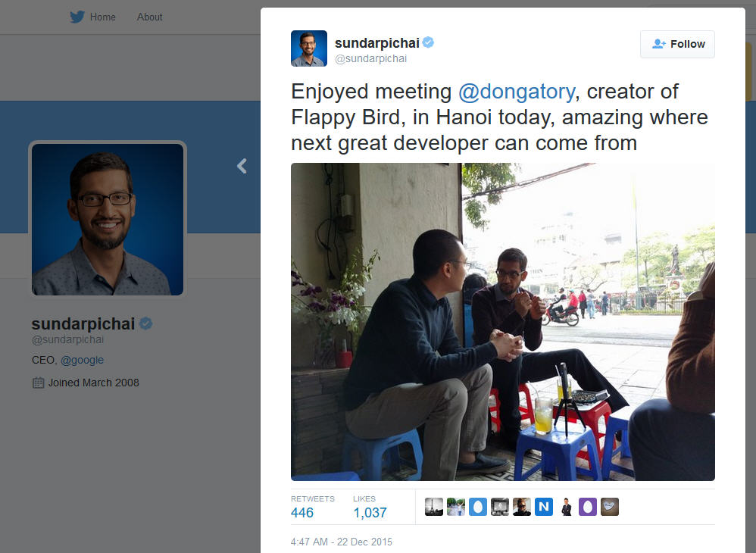
Task: Open the About menu item
Action: click(149, 17)
